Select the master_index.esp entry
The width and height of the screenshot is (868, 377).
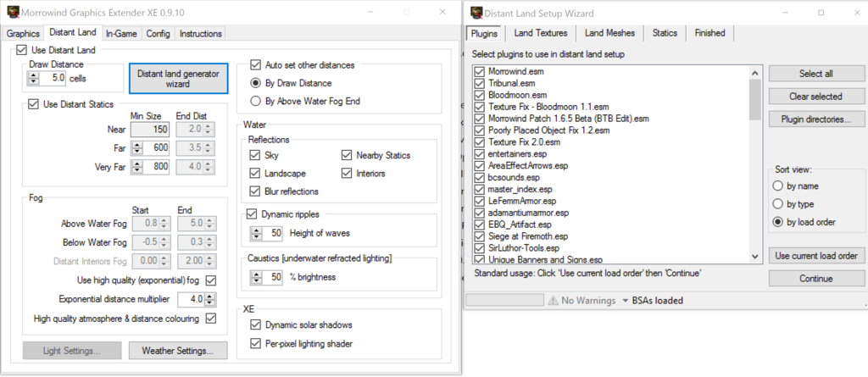click(520, 189)
